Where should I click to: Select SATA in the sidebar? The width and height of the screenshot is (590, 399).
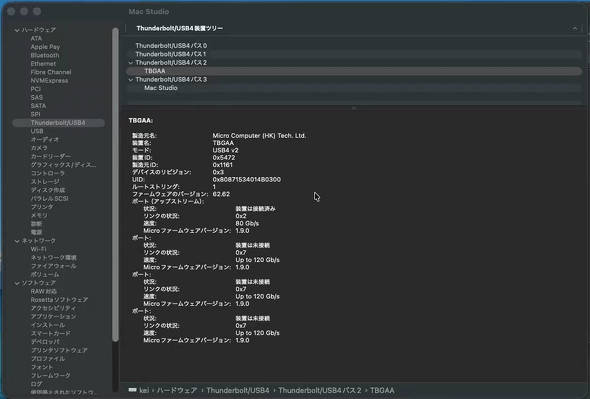(x=38, y=106)
